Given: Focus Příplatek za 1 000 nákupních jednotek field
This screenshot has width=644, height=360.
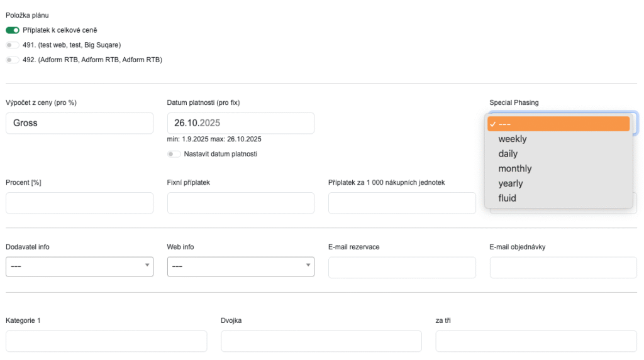Looking at the screenshot, I should coord(402,203).
